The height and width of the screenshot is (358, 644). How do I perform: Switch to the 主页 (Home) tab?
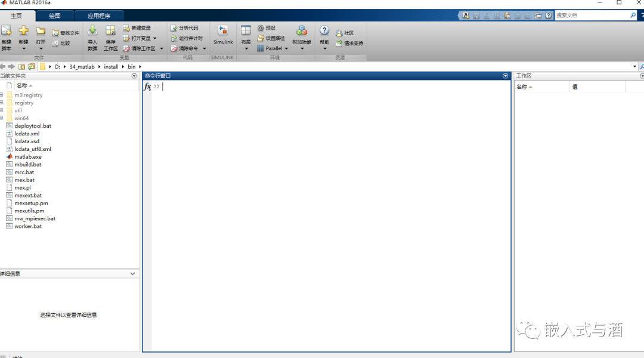click(x=17, y=16)
